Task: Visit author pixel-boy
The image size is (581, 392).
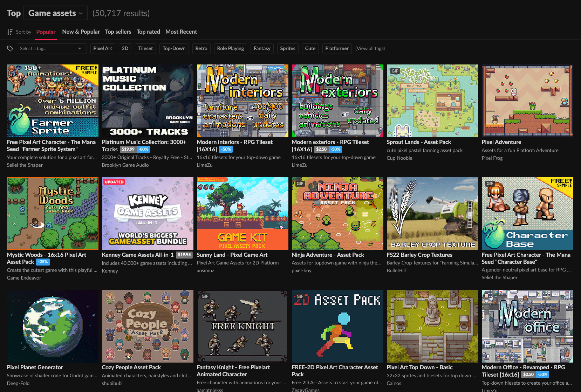Action: [x=302, y=270]
